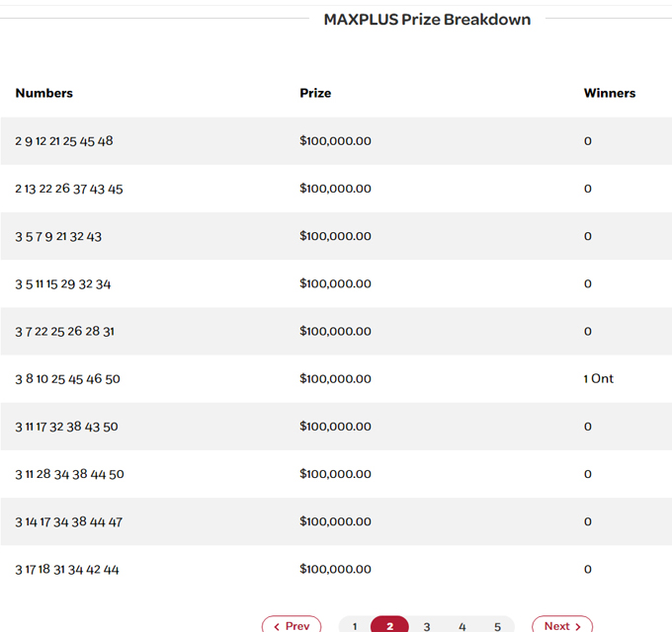Click the prize amount for 3 7 22 25 26 28 31

[335, 331]
